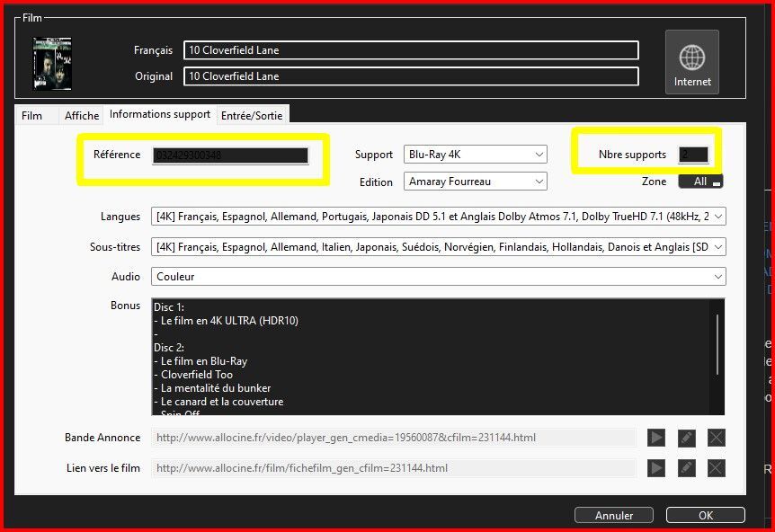The height and width of the screenshot is (532, 775).
Task: Expand the Edition dropdown showing Amaray Fourreau
Action: tap(476, 182)
